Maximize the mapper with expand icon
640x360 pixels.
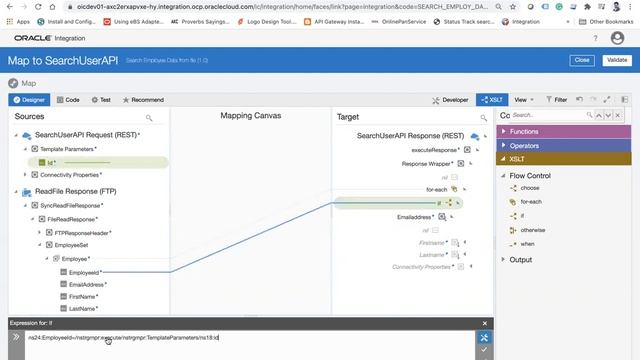607,99
